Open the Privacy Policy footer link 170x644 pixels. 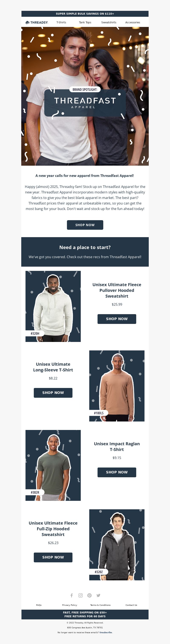(70, 605)
